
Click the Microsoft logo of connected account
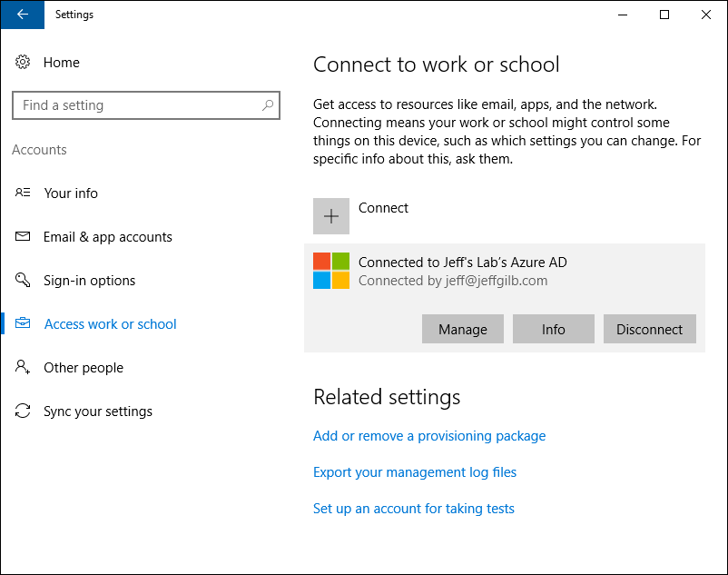tap(331, 271)
